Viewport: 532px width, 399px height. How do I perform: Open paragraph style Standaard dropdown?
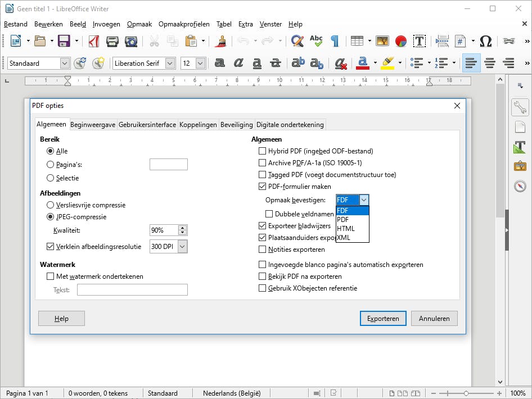coord(65,63)
